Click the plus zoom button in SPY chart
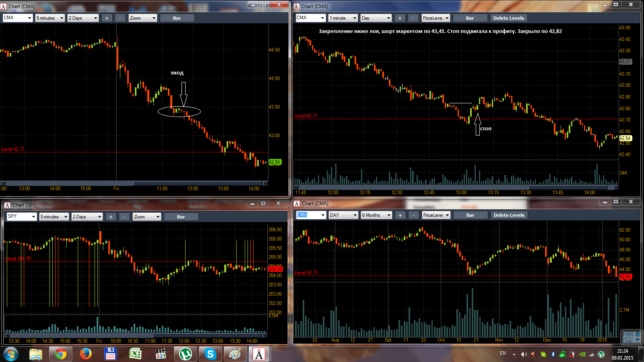Screen dimensions: 644x362 tap(111, 217)
